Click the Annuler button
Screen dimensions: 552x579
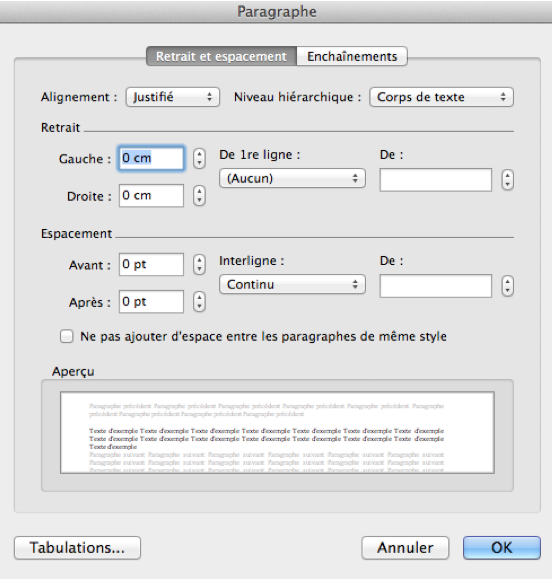tap(405, 548)
